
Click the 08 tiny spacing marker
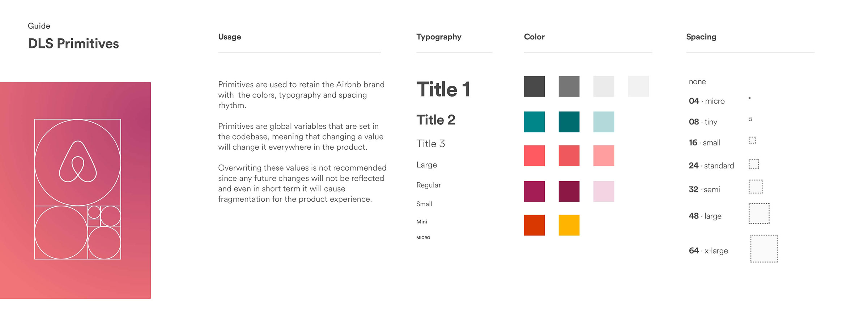click(x=750, y=119)
